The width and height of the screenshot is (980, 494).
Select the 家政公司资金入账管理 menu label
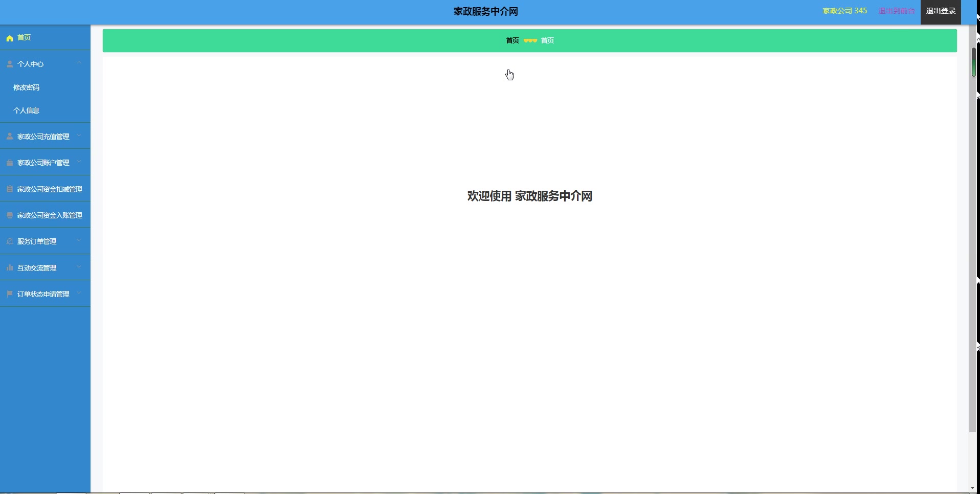coord(50,215)
